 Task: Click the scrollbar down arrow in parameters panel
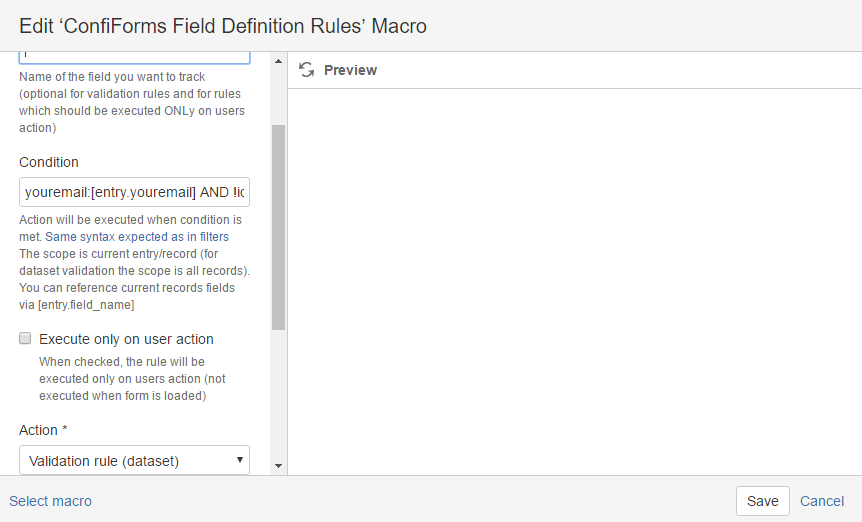pos(278,466)
